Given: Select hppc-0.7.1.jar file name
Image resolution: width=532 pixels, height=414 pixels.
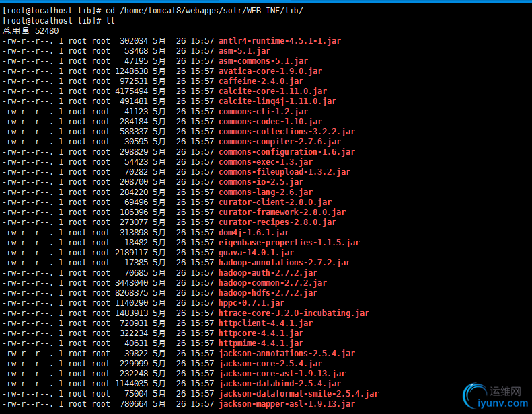Looking at the screenshot, I should tap(252, 304).
